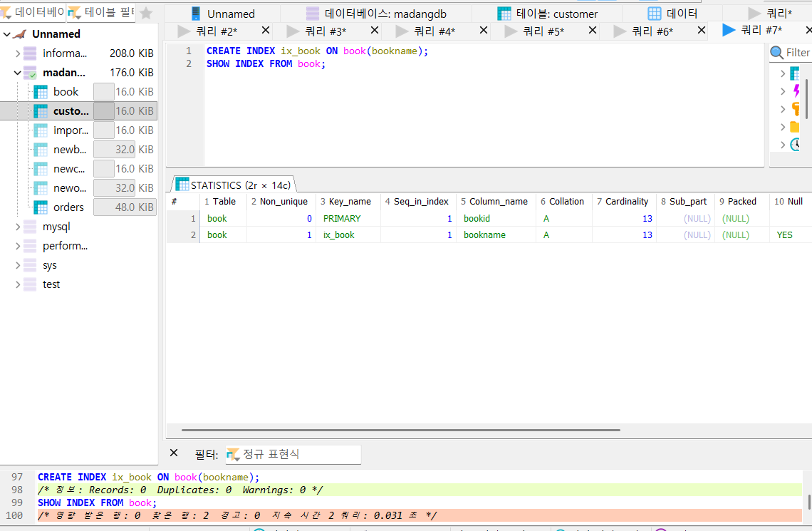
Task: Click the favorites star icon
Action: pyautogui.click(x=146, y=13)
